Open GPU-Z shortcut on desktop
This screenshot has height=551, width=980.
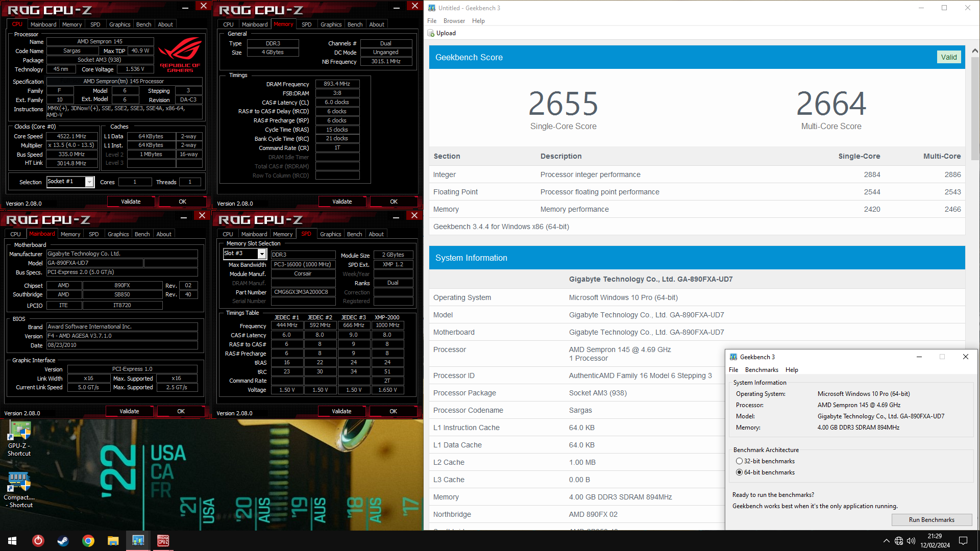tap(19, 439)
